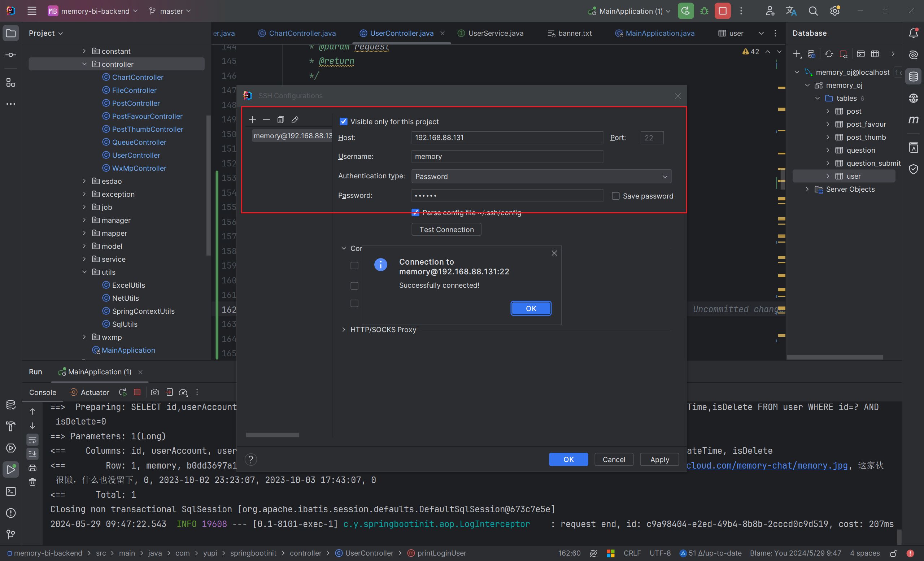Toggle Visible only for this project
The height and width of the screenshot is (561, 924).
coord(343,122)
